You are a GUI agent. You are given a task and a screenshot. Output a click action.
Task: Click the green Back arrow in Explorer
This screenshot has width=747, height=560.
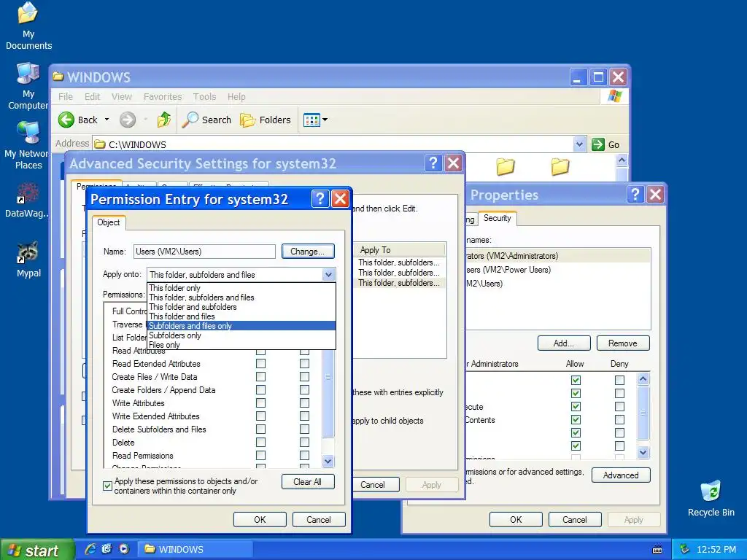tap(66, 120)
